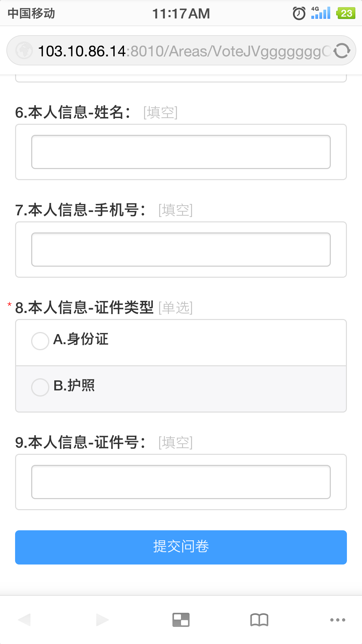The height and width of the screenshot is (644, 362).
Task: Select the B.护照 radio option
Action: click(40, 387)
